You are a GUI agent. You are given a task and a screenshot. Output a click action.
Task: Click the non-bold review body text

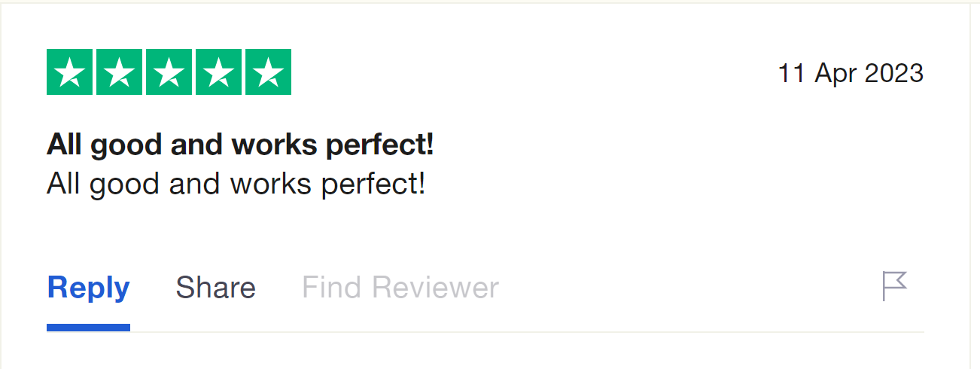coord(236,184)
